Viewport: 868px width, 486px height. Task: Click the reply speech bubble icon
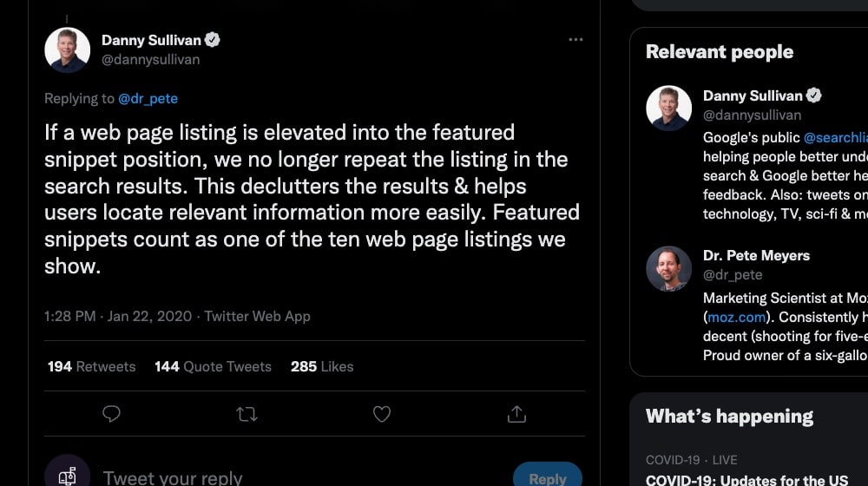click(x=111, y=414)
